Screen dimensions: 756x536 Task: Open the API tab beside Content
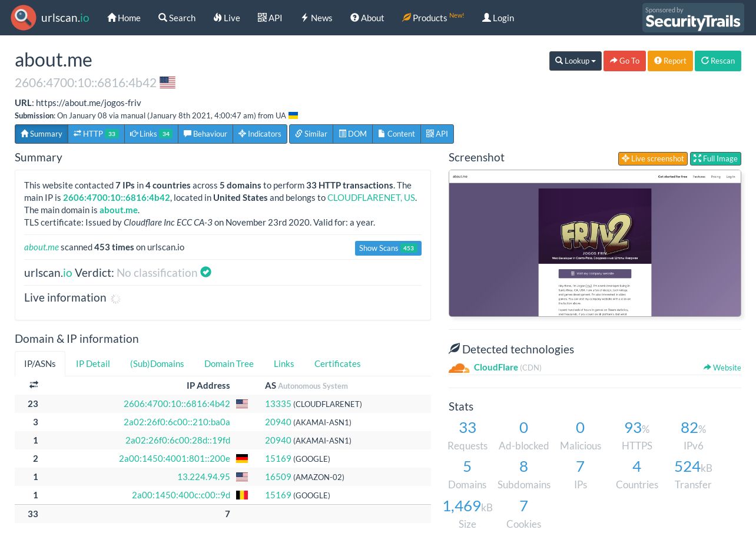[x=437, y=134]
